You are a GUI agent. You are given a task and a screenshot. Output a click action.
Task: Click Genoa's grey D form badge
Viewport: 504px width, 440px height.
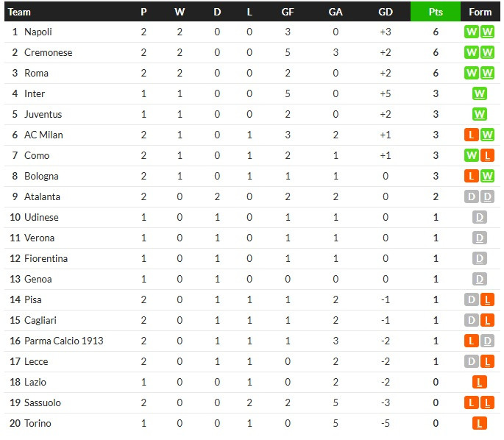[479, 279]
